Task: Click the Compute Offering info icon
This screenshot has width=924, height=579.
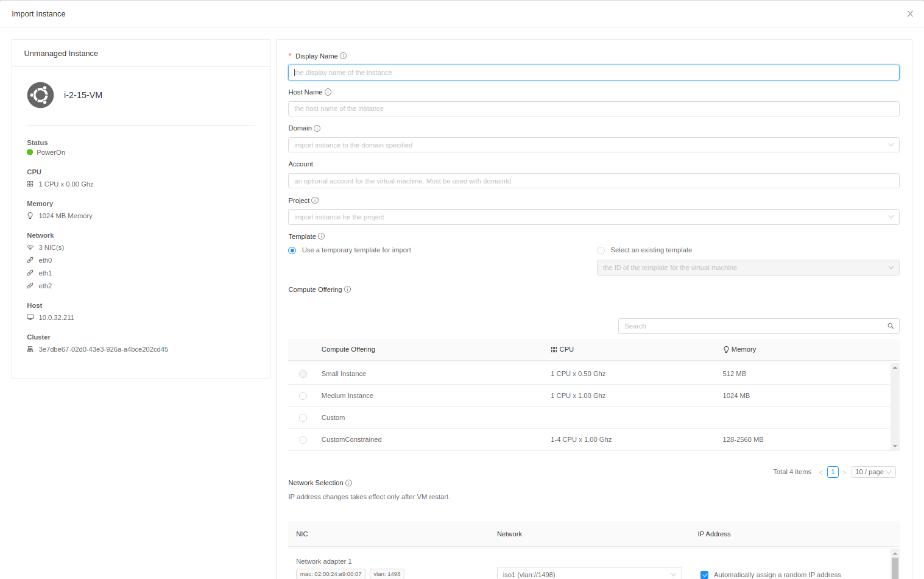Action: tap(347, 289)
